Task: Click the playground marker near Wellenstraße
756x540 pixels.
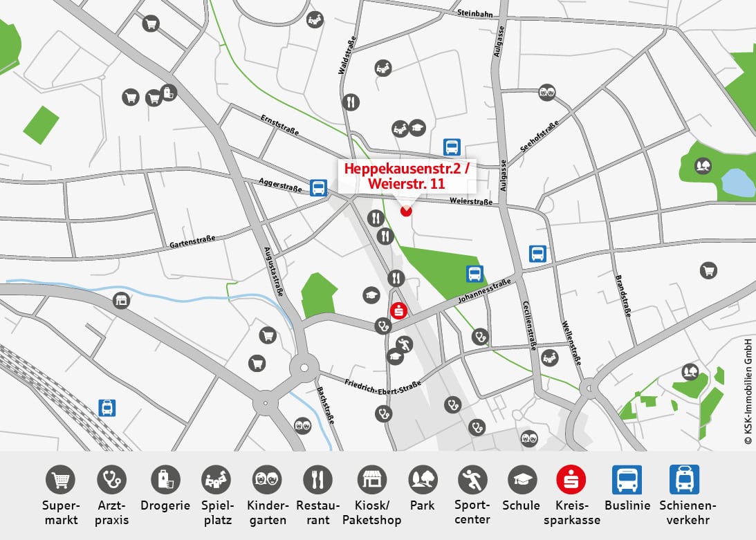Action: [550, 357]
